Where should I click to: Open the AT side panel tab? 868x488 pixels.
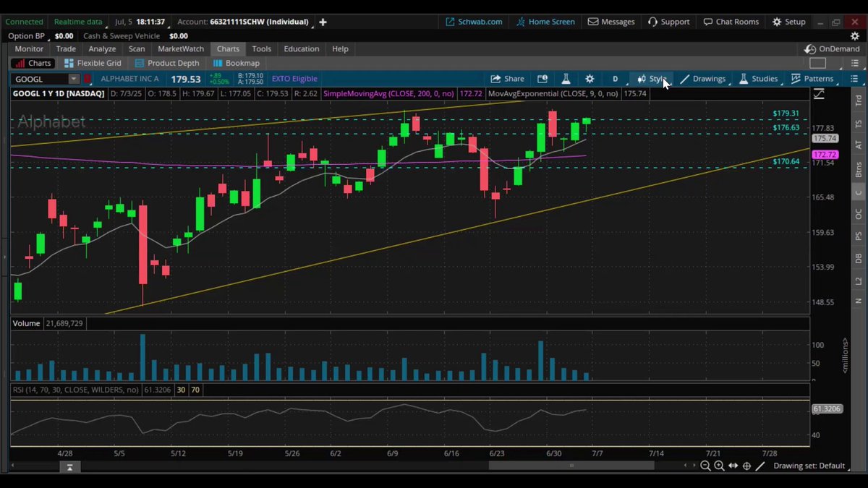(x=859, y=145)
